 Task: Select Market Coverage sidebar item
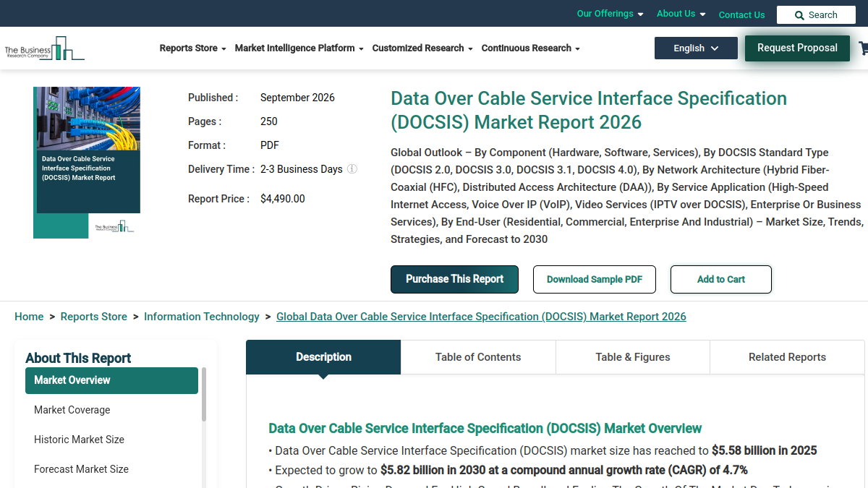111,410
